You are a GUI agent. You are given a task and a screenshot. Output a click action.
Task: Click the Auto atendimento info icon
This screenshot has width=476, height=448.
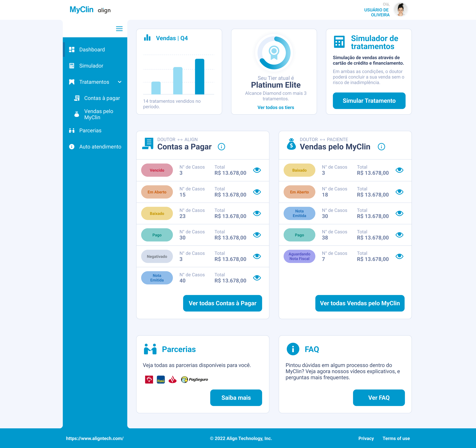pos(72,147)
